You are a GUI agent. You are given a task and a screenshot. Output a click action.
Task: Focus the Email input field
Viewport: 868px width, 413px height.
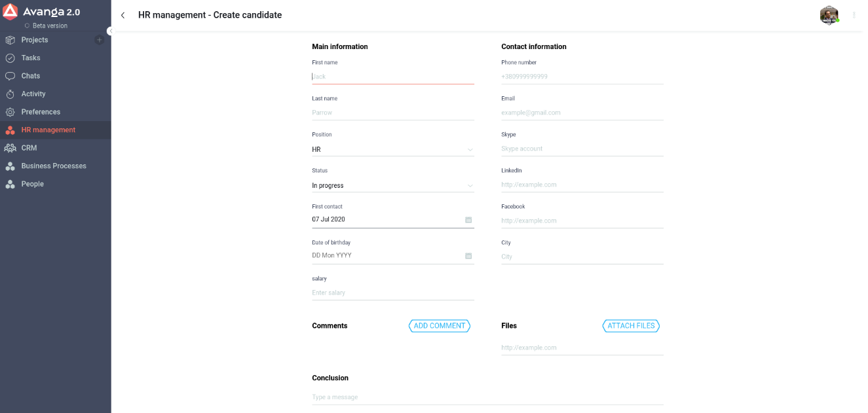point(582,113)
